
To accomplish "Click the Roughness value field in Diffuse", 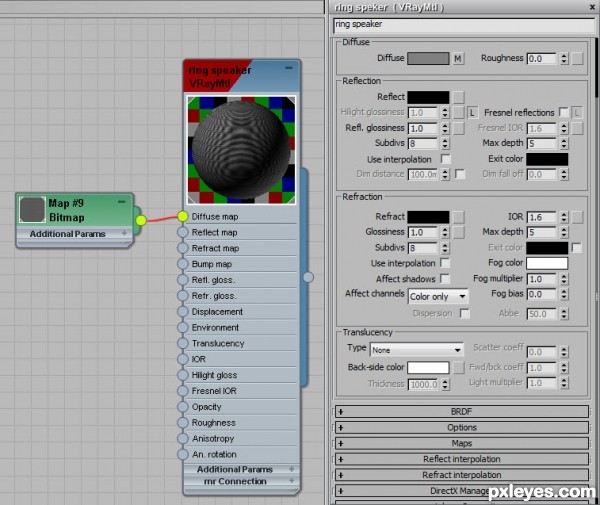I will coord(541,59).
